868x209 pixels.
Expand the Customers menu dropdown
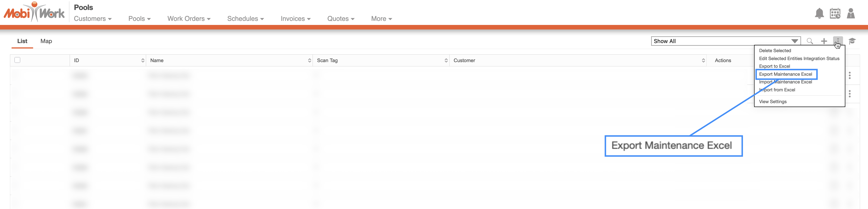click(93, 19)
